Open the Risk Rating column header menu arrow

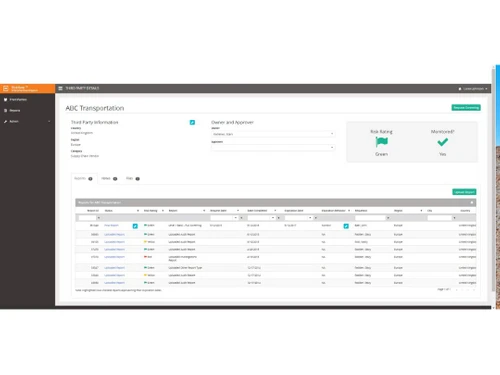tap(163, 211)
